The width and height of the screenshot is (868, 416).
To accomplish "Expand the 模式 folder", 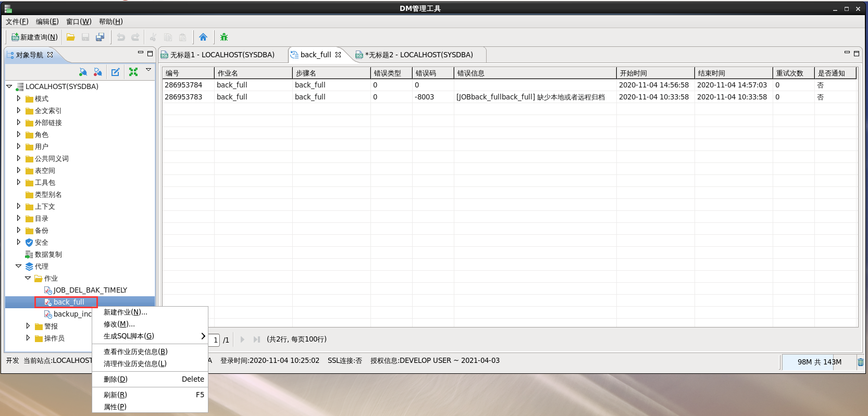I will click(x=19, y=98).
